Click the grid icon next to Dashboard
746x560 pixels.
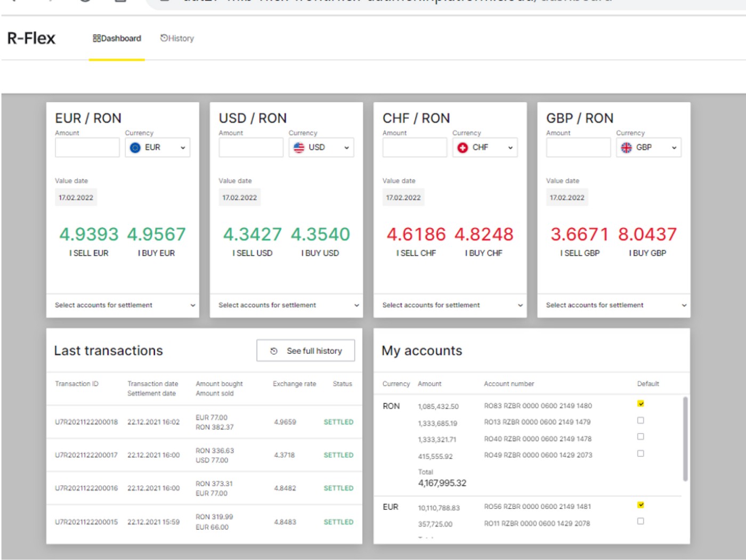click(x=96, y=38)
